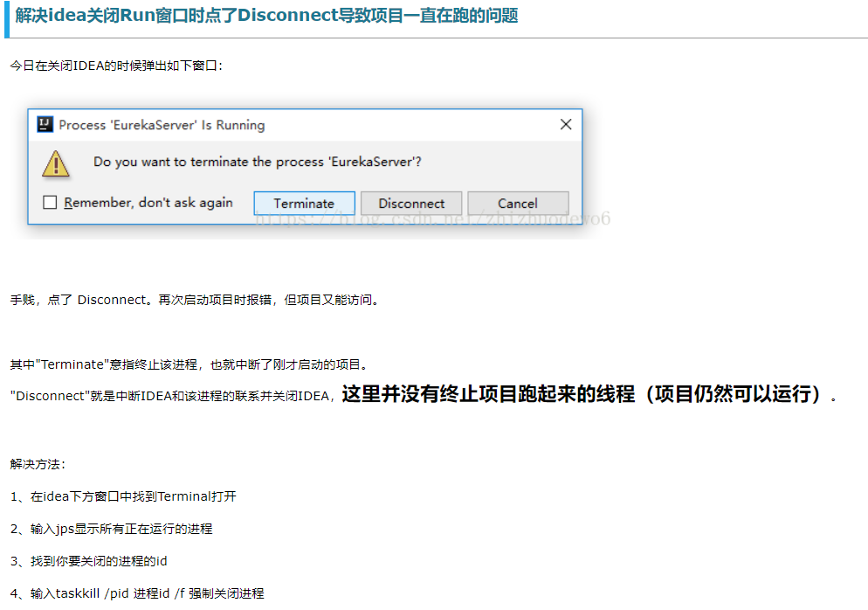This screenshot has width=868, height=610.
Task: Click the Terminate button
Action: pyautogui.click(x=304, y=204)
